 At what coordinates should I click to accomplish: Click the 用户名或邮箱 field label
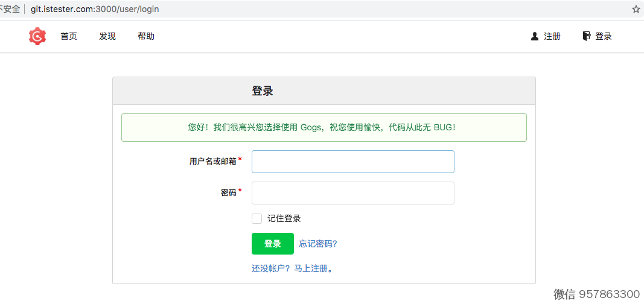[212, 161]
